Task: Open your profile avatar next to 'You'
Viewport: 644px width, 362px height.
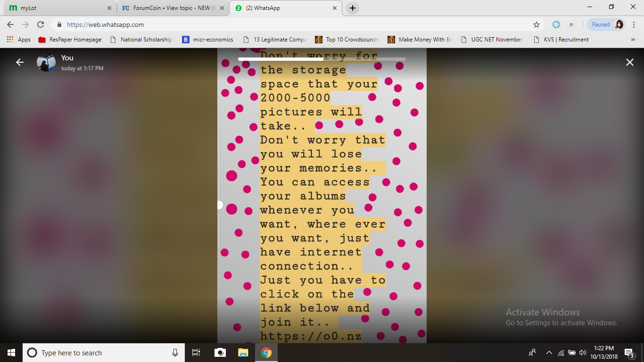Action: pos(46,62)
